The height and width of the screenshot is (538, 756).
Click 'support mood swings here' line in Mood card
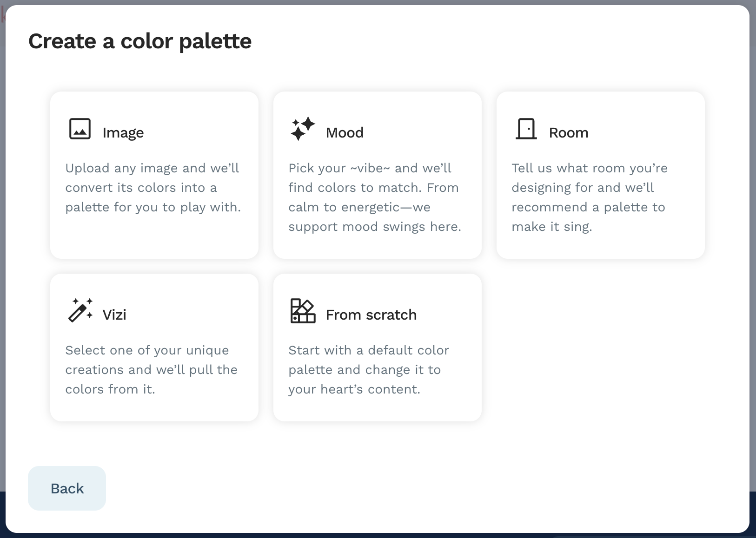[375, 227]
